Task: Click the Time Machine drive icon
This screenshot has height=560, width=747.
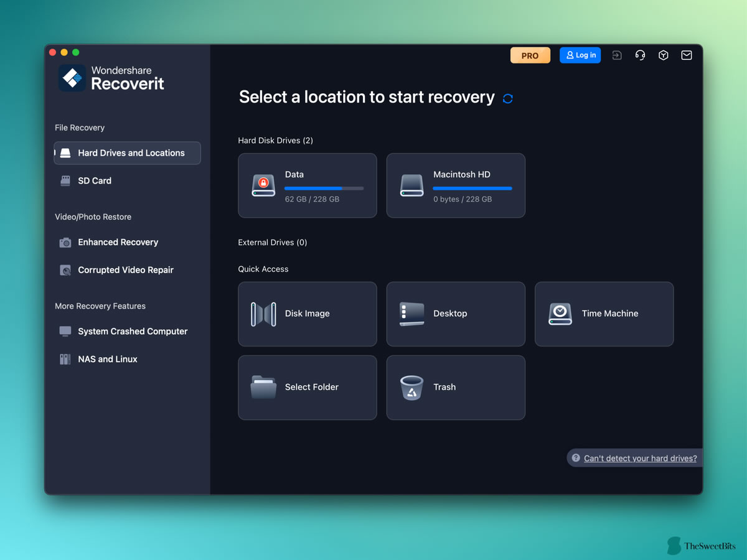Action: 560,314
